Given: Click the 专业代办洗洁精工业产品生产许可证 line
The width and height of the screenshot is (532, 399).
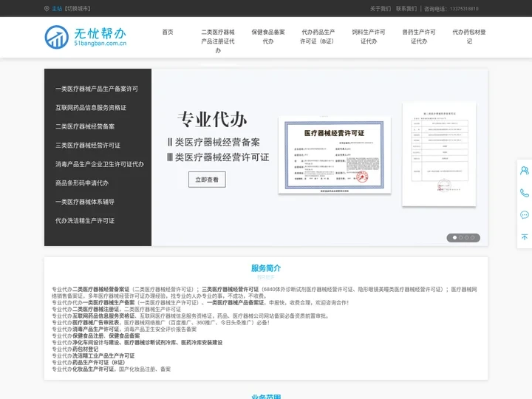Looking at the screenshot, I should [93, 356].
